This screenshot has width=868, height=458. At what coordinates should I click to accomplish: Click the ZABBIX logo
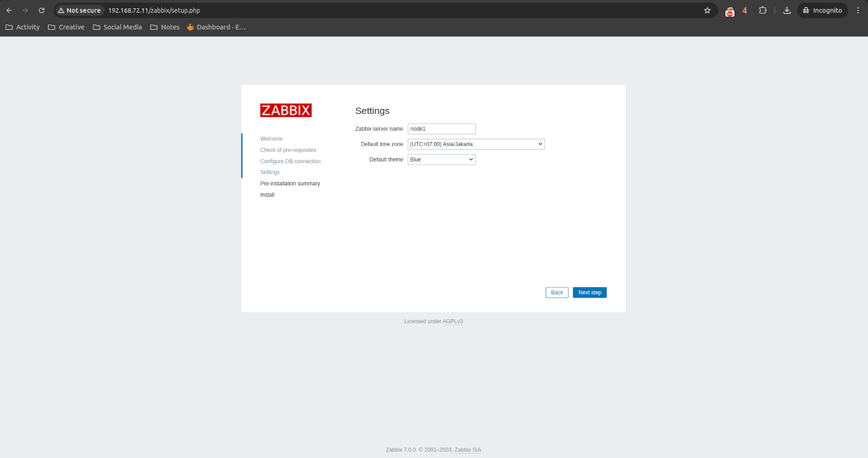click(286, 111)
